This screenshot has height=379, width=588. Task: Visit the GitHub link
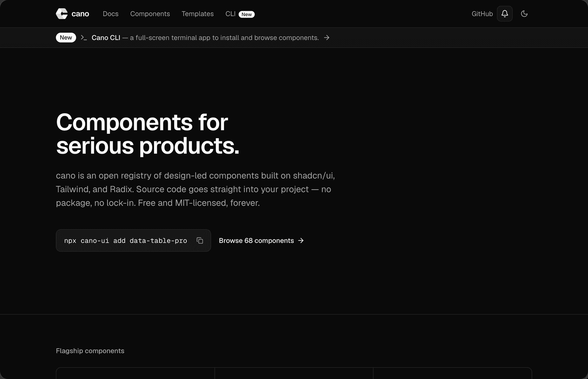482,14
